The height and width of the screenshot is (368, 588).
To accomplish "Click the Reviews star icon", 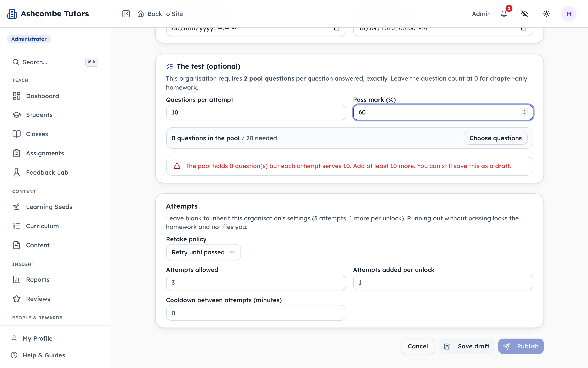I will (17, 299).
